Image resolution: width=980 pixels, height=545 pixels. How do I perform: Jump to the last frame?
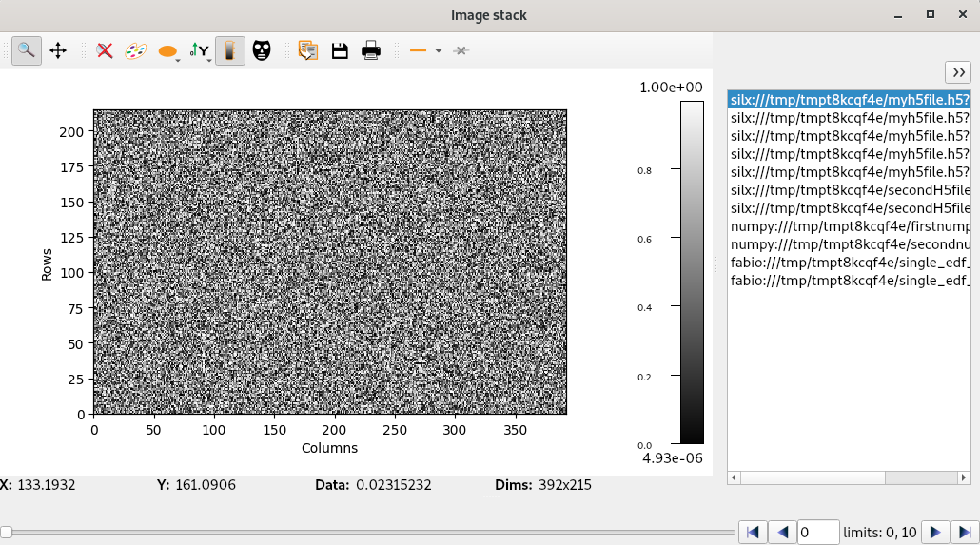[965, 533]
